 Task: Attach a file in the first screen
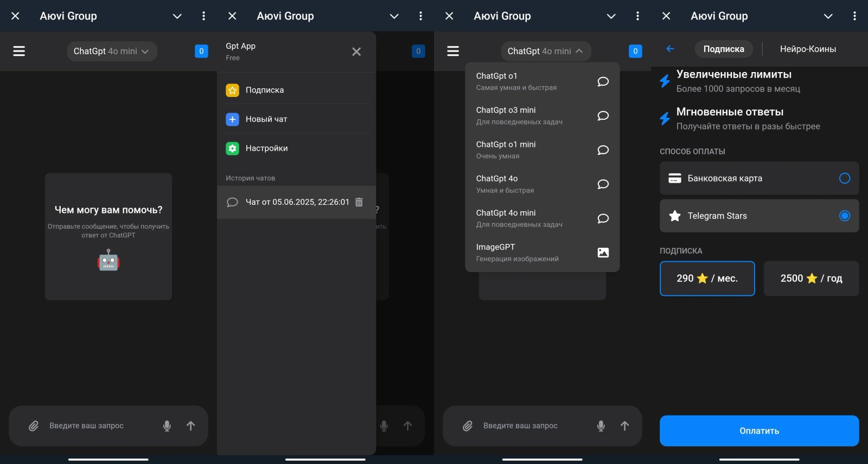point(34,426)
